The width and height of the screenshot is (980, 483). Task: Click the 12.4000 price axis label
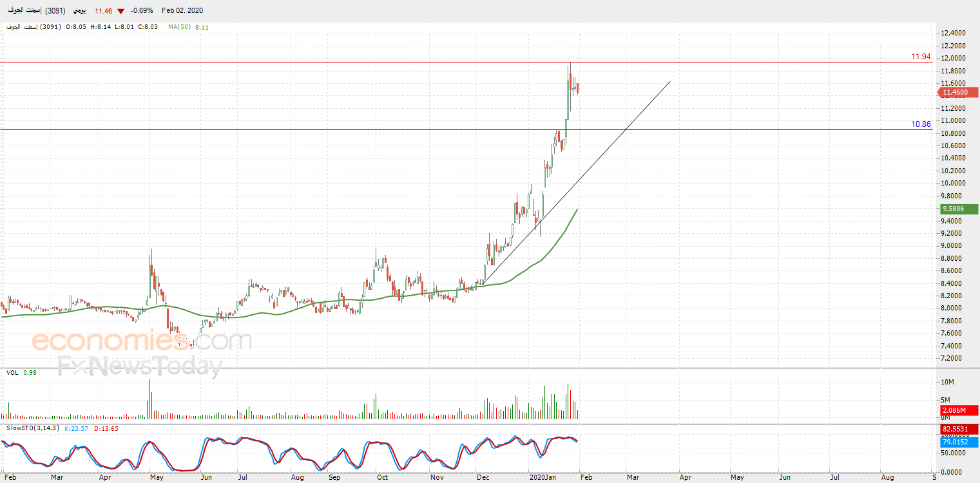pyautogui.click(x=952, y=33)
